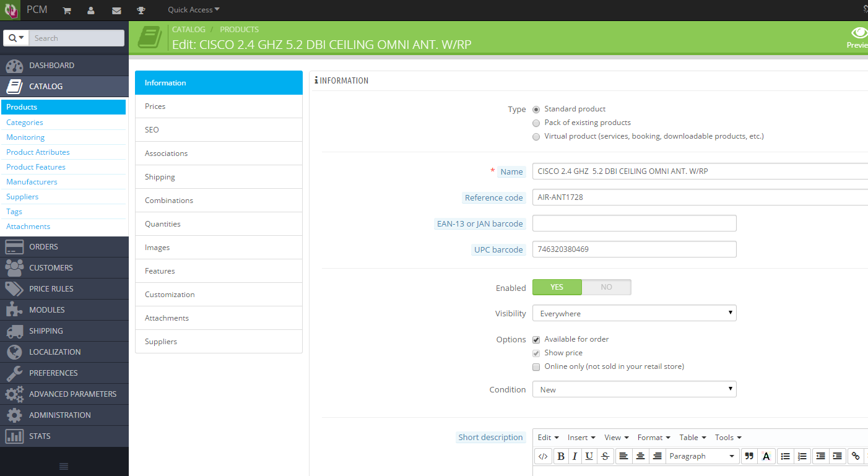Set Enabled to YES
868x476 pixels.
[x=557, y=287]
